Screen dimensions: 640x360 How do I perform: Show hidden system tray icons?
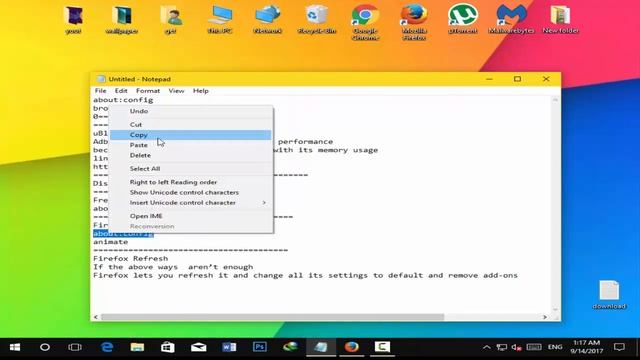487,347
